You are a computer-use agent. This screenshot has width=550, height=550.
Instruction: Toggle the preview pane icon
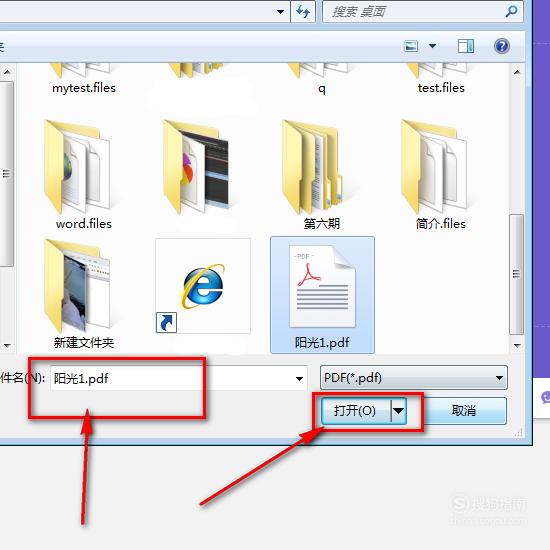click(466, 46)
